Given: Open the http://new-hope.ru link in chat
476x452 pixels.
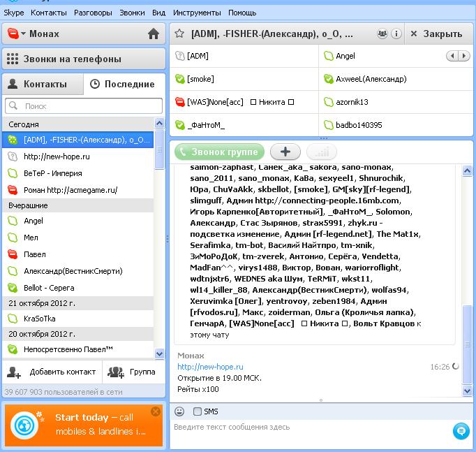Looking at the screenshot, I should click(210, 367).
